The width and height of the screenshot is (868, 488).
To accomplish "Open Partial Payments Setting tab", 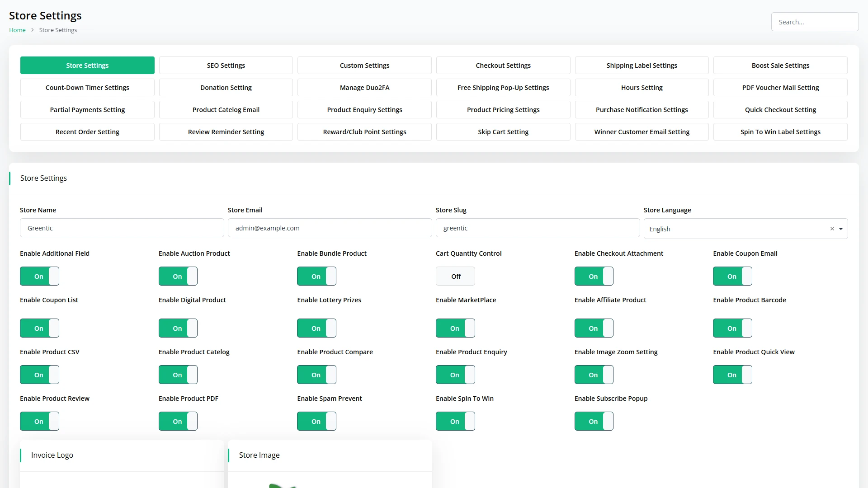I will tap(87, 110).
